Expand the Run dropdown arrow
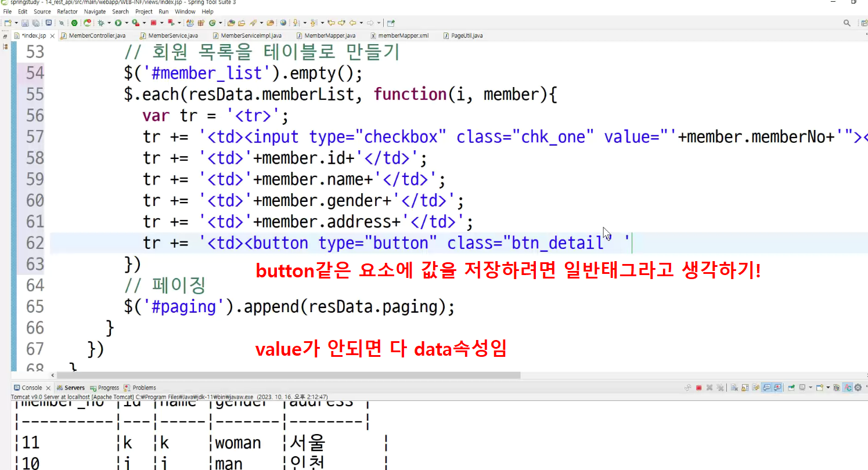Image resolution: width=868 pixels, height=470 pixels. (127, 23)
